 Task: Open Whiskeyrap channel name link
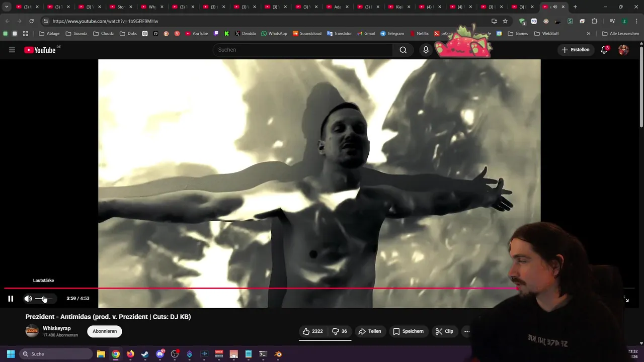point(57,328)
